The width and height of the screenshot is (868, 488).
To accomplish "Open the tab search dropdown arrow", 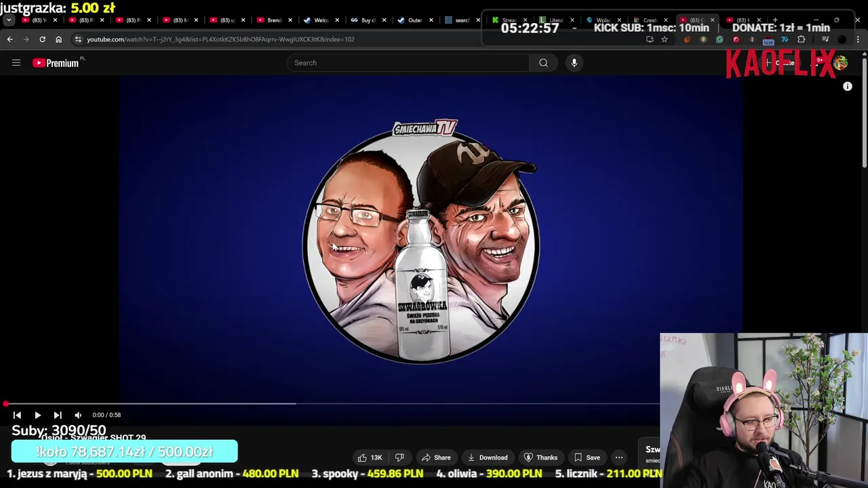I will (9, 20).
